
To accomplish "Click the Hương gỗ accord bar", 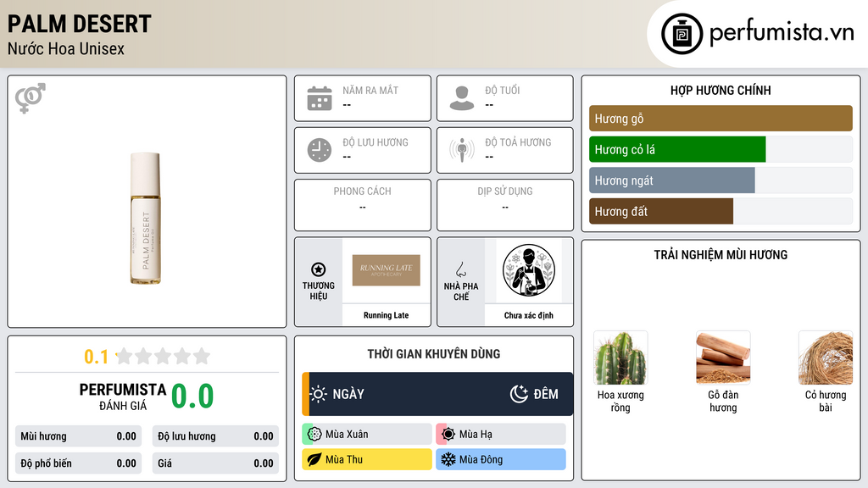I will 721,119.
